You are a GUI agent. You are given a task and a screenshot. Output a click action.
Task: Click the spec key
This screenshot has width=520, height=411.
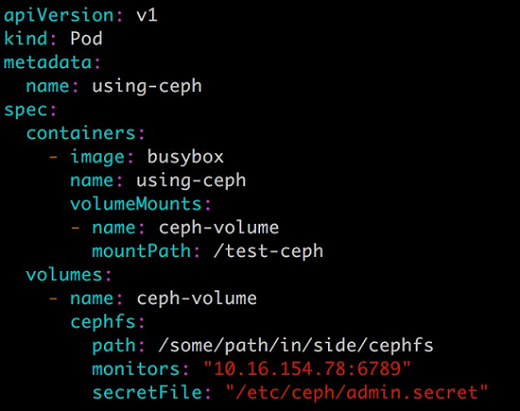point(26,110)
